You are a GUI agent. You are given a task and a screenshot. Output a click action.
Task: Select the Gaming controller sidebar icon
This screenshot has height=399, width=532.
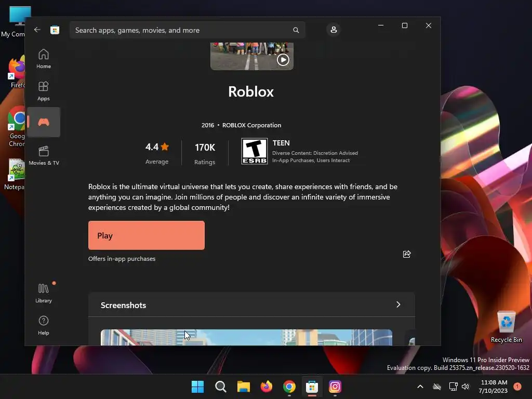coord(44,122)
